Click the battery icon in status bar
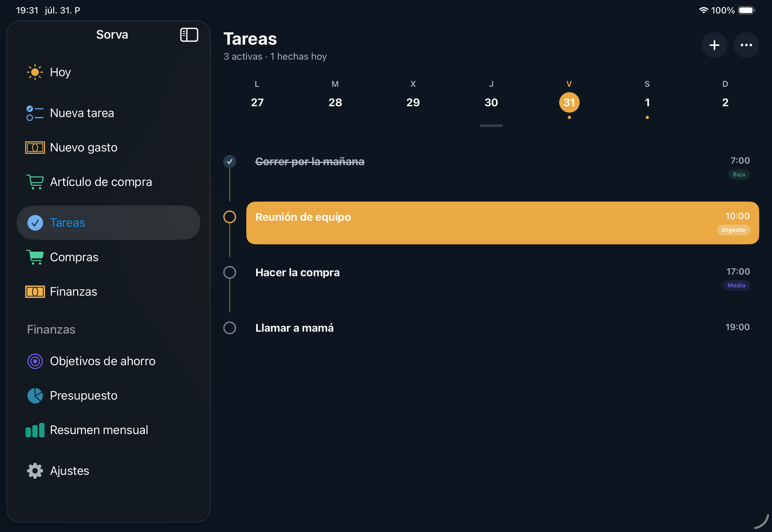 click(x=746, y=10)
